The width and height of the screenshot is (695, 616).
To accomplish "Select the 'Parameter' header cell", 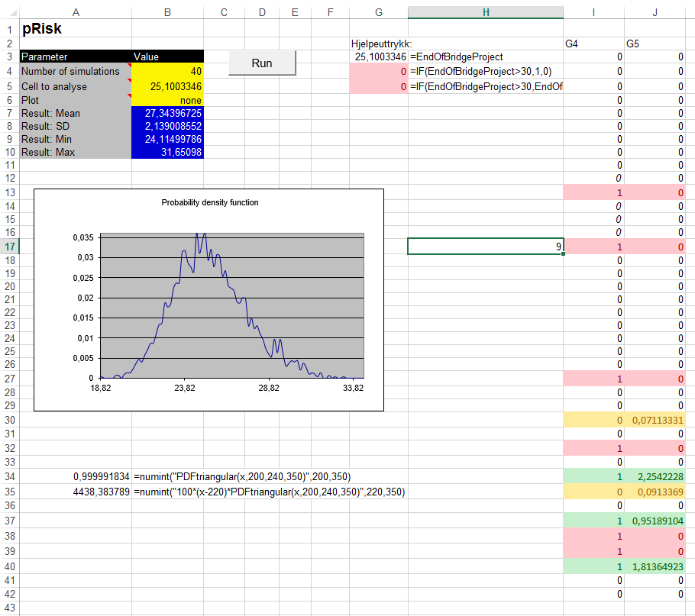I will [76, 56].
